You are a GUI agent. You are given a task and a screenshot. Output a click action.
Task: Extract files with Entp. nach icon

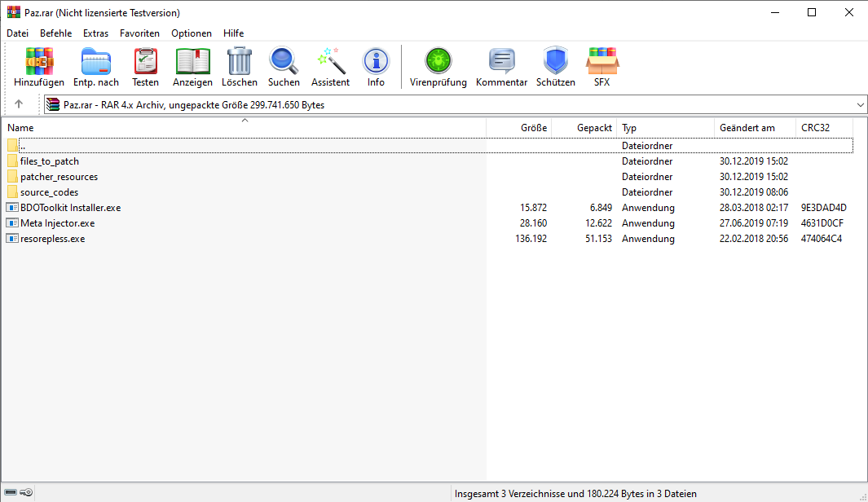coord(96,67)
